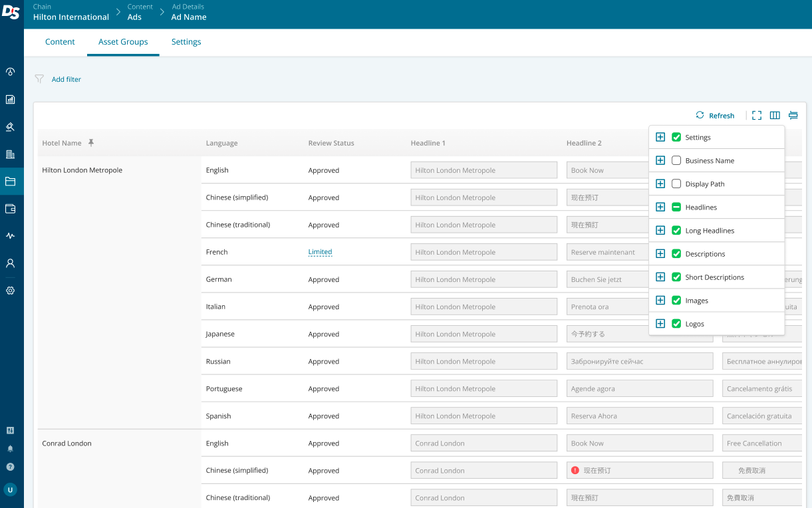The height and width of the screenshot is (508, 812).
Task: Open the bidding gavel icon in sidebar
Action: point(10,127)
